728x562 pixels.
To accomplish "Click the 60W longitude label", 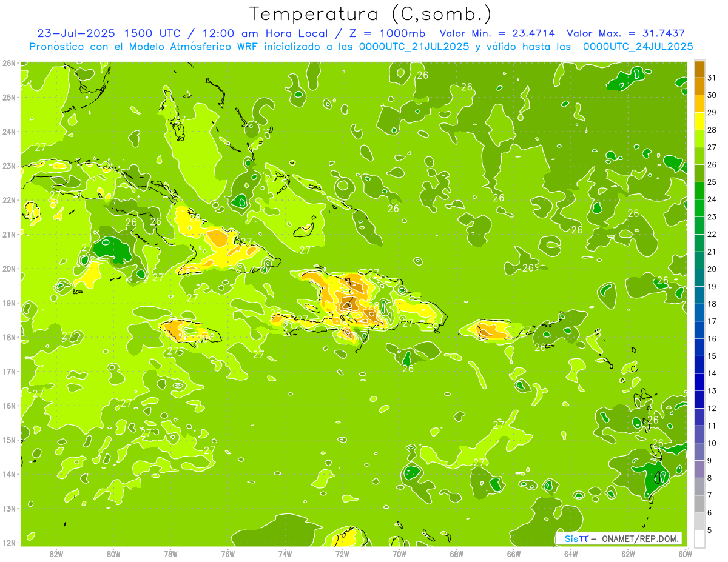I will point(685,554).
